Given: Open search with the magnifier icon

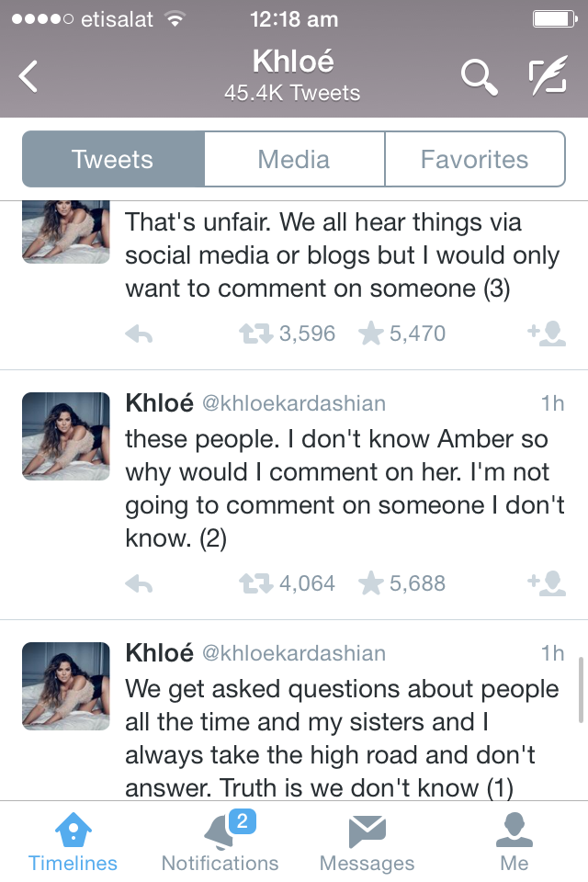Looking at the screenshot, I should coord(478,77).
